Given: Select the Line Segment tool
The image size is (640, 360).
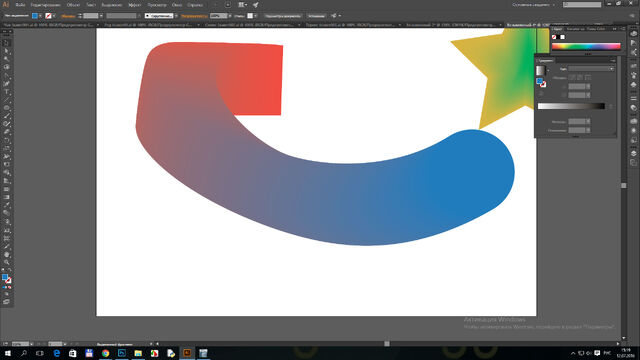Looking at the screenshot, I should tap(7, 100).
